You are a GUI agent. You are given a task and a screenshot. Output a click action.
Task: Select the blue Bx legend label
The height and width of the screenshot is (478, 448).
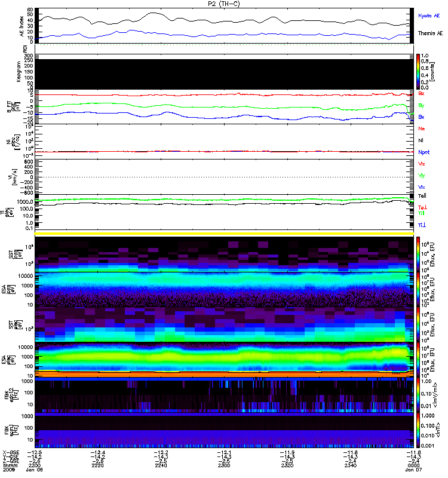pyautogui.click(x=421, y=117)
